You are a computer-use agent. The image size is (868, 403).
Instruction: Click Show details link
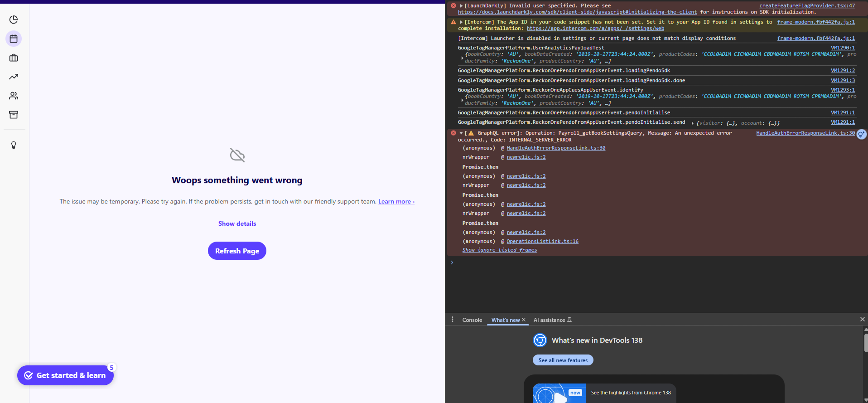coord(237,223)
